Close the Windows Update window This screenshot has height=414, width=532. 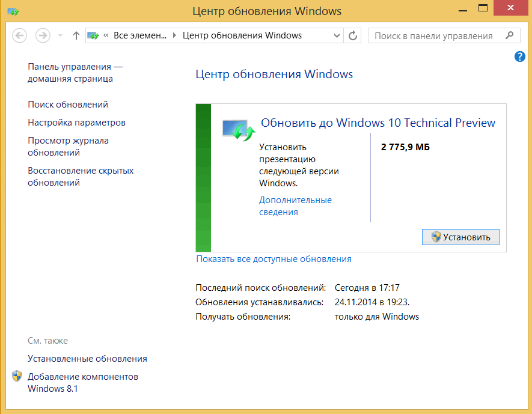510,8
